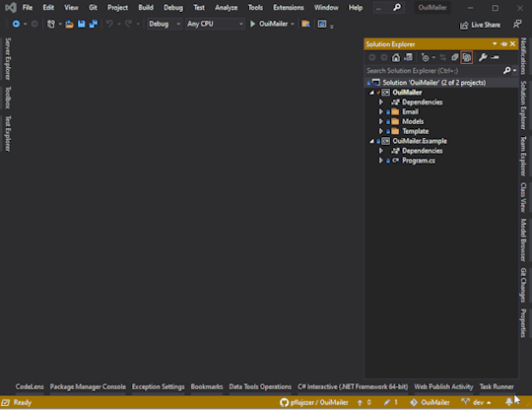Open Properties wrench icon in Solution Explorer
The image size is (532, 410).
point(483,57)
